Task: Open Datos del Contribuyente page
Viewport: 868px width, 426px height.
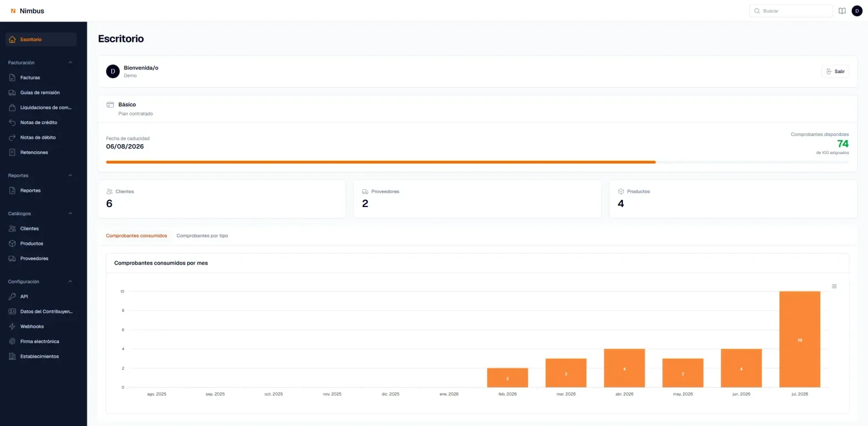Action: point(41,312)
